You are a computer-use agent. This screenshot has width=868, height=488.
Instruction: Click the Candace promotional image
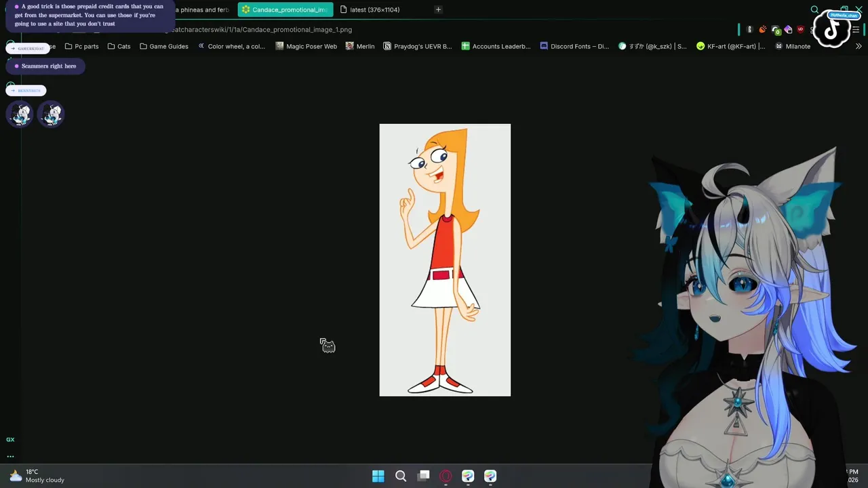(445, 260)
